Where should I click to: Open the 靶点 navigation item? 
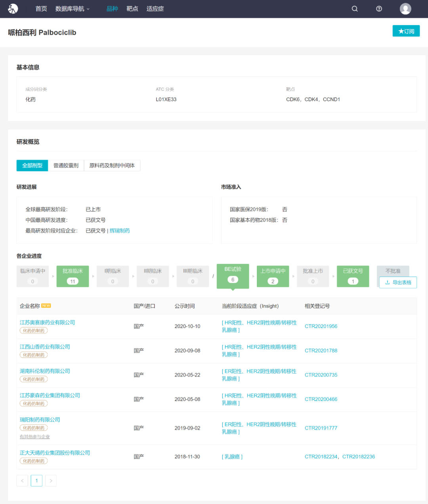132,9
